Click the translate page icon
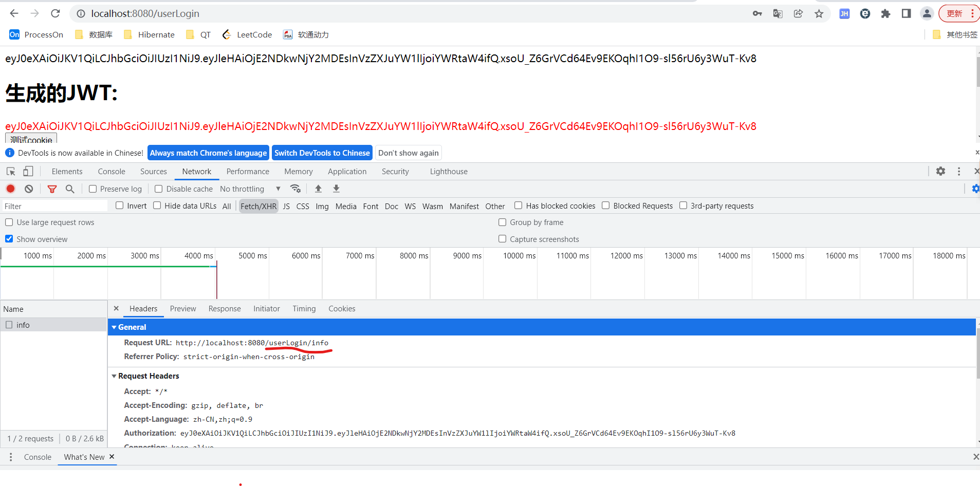Screen dimensions: 980x486 coord(778,14)
